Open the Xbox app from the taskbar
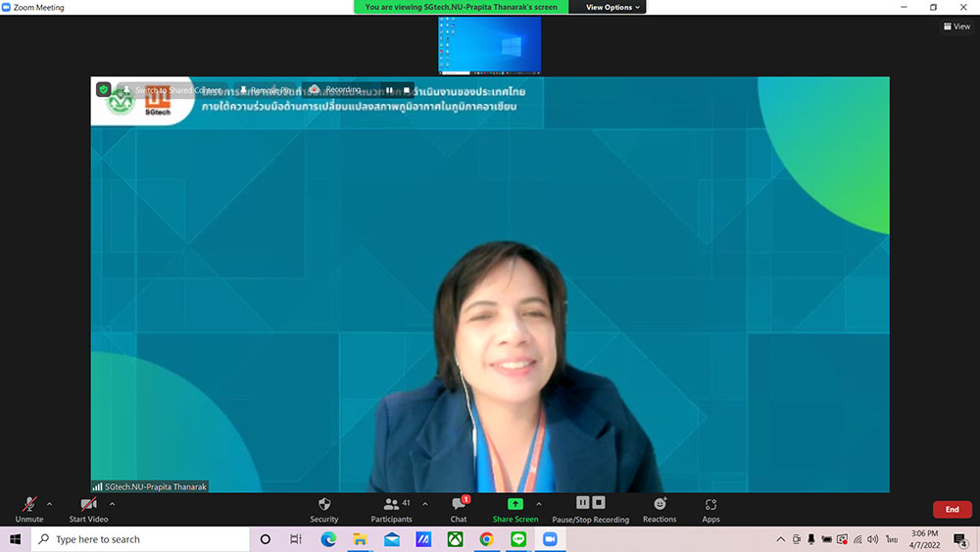Viewport: 980px width, 552px height. tap(455, 539)
